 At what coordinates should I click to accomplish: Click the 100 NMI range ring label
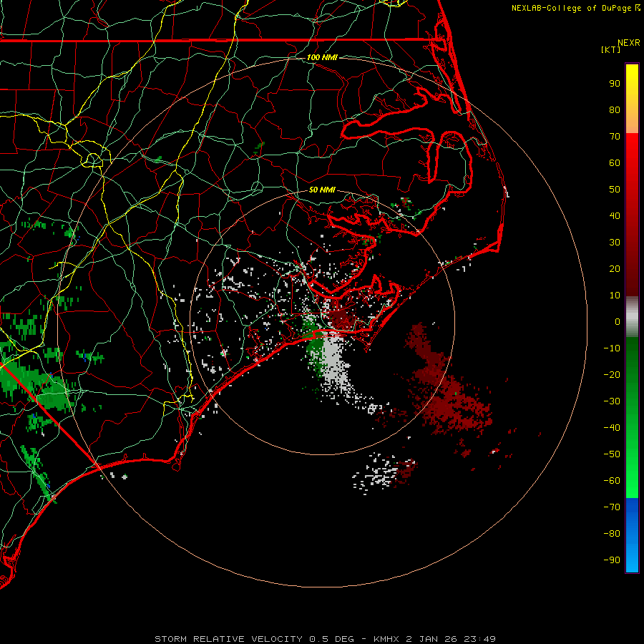coord(322,57)
